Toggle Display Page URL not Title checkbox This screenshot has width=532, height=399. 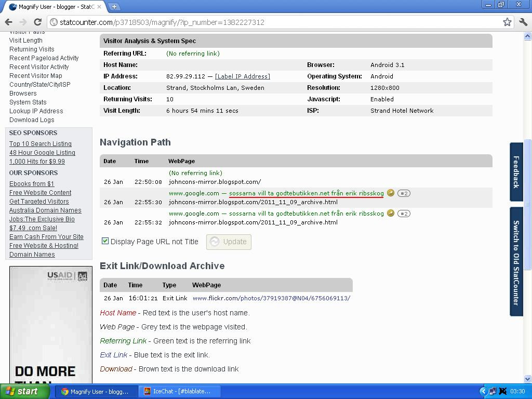tap(105, 241)
